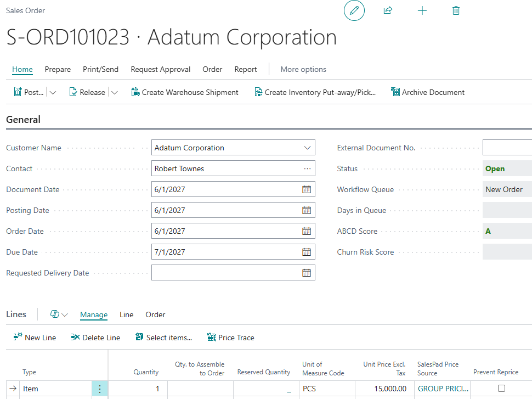Open the Prepare tab

(58, 69)
